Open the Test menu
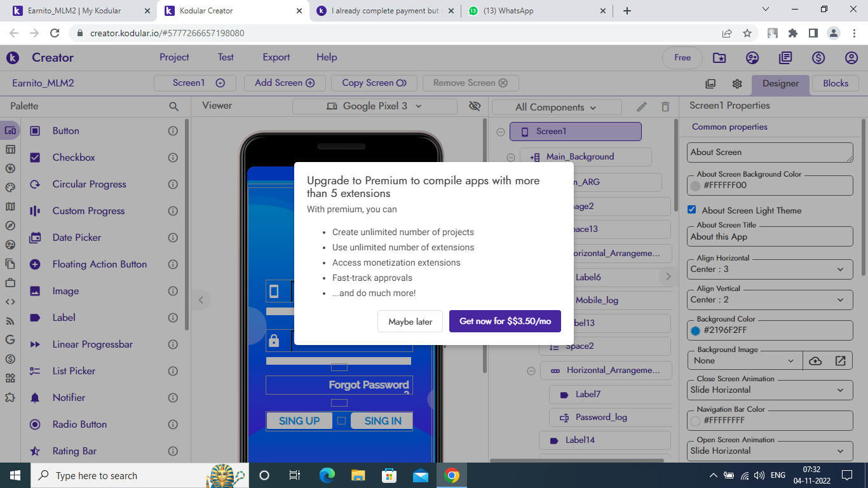Image resolution: width=868 pixels, height=488 pixels. 226,57
